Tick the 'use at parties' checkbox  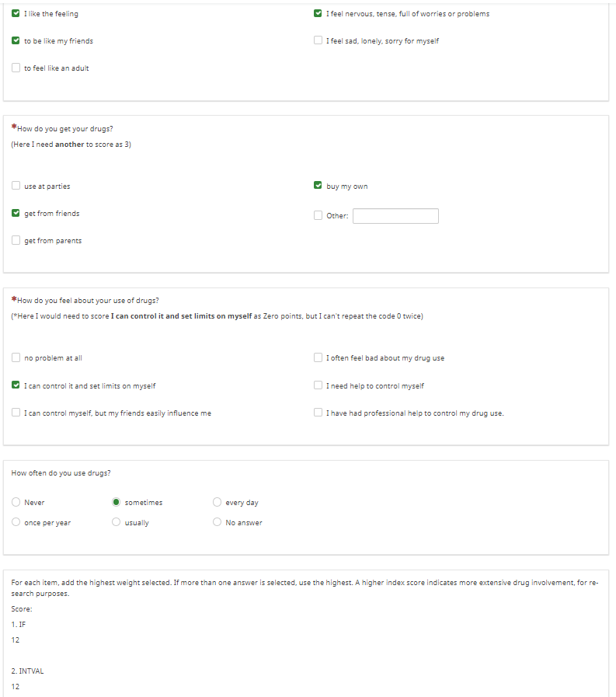click(16, 186)
